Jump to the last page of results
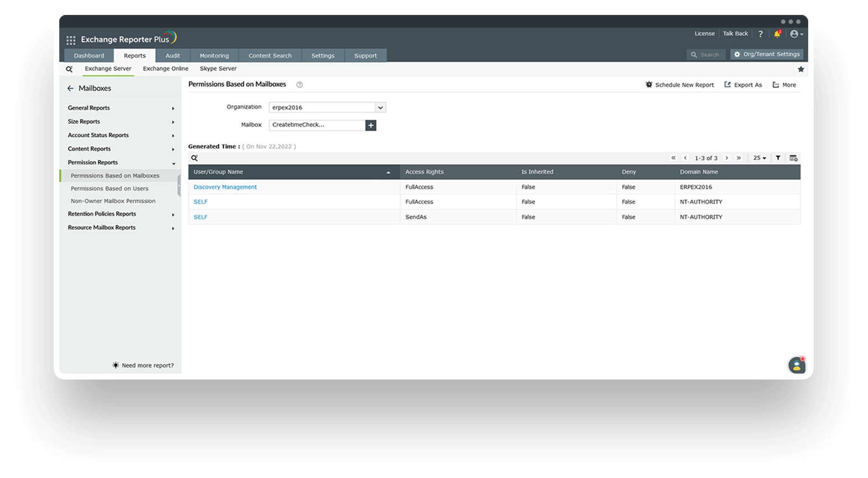 click(738, 158)
